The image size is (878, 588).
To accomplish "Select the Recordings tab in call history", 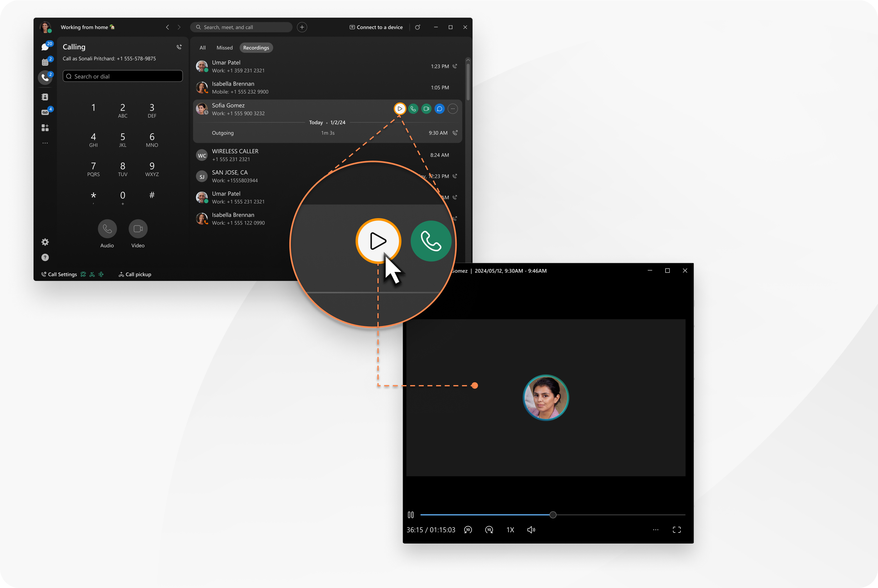I will click(x=257, y=47).
